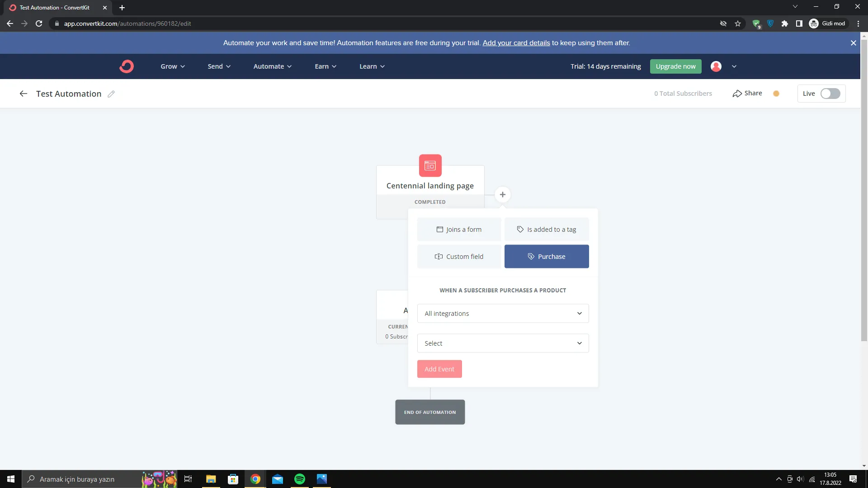This screenshot has height=488, width=868.
Task: Go back using the left arrow beside Test Automation
Action: pos(24,94)
